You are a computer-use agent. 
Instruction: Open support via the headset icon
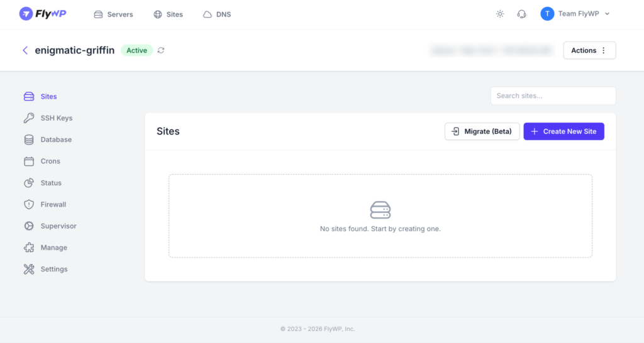[x=521, y=14]
